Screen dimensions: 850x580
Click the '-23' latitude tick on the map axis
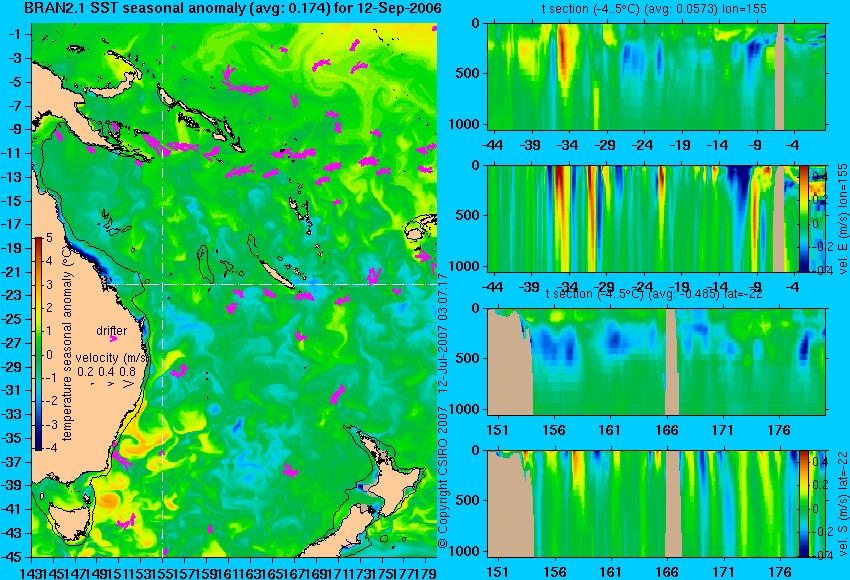(x=12, y=295)
